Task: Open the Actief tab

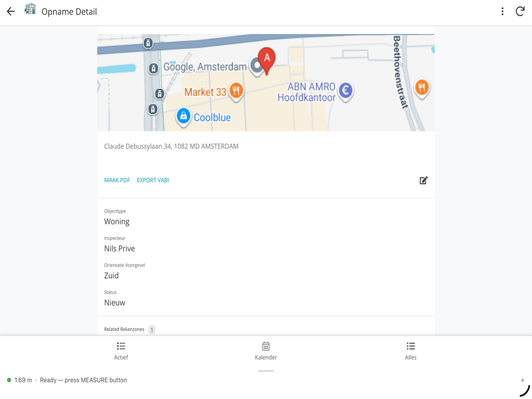Action: [x=121, y=351]
